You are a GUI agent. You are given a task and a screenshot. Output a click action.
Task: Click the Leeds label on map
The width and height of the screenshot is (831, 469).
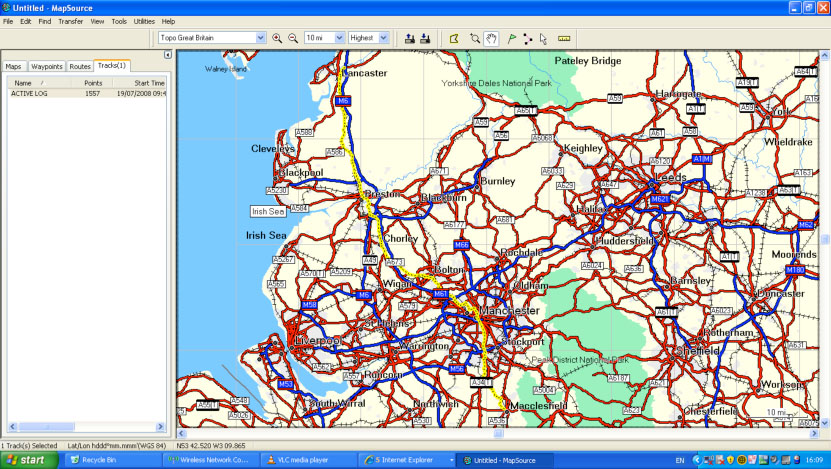[671, 178]
